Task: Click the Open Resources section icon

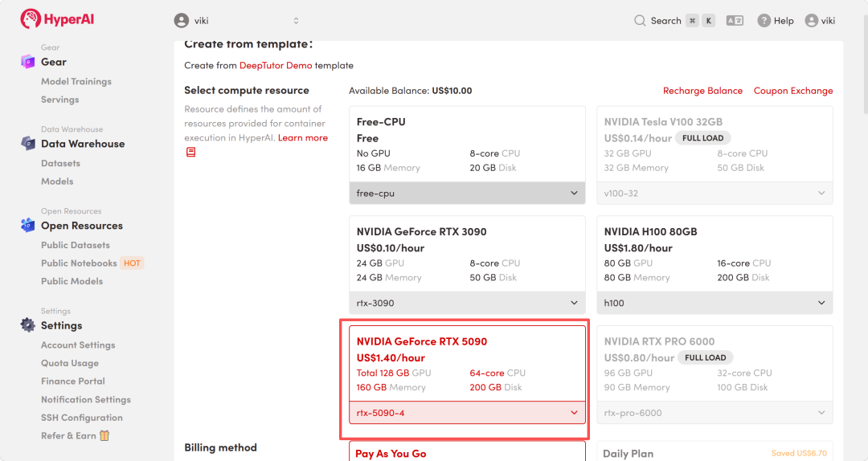Action: 27,225
